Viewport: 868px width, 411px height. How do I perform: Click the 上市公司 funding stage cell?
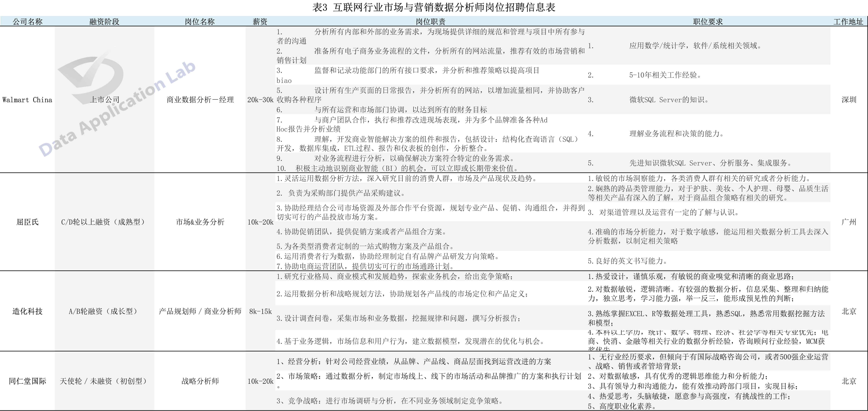104,100
